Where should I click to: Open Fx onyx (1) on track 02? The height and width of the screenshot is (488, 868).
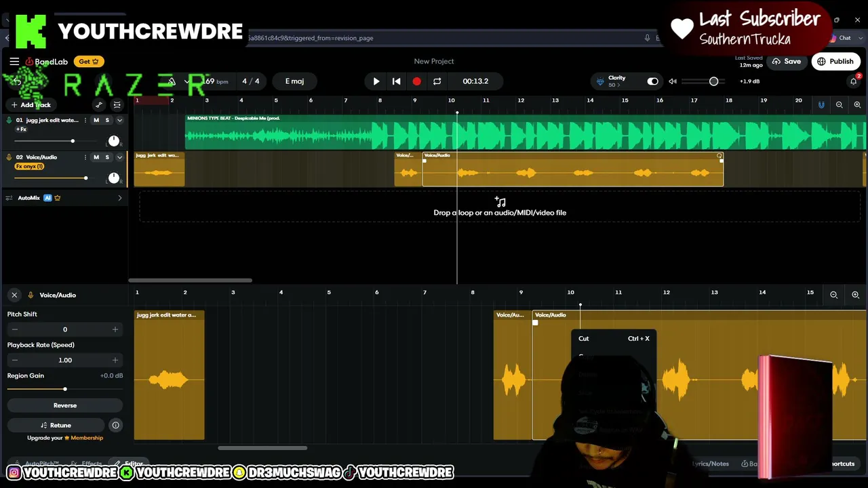tap(29, 166)
